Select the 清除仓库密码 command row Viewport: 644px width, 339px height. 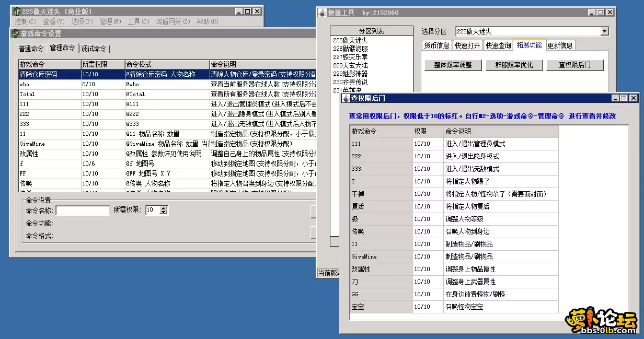coord(167,74)
